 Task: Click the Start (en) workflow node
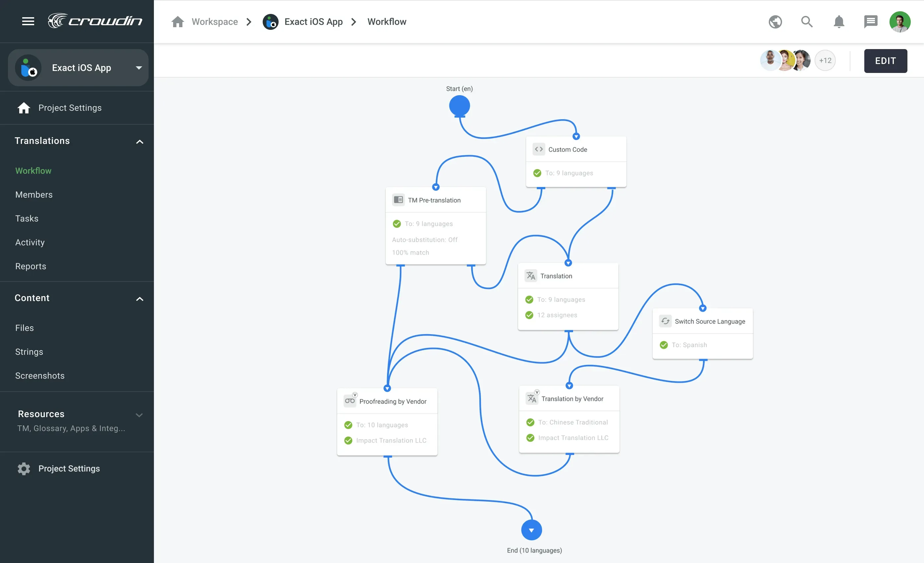(459, 106)
